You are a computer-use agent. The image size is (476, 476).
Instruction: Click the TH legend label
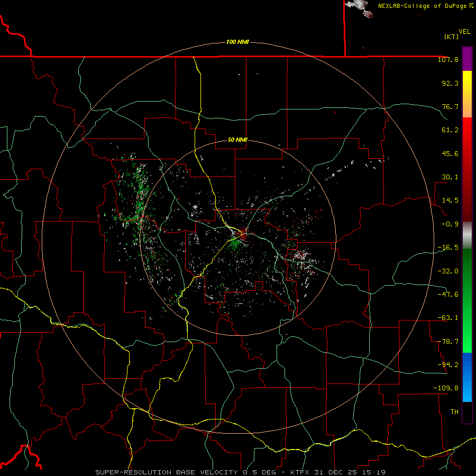click(454, 412)
